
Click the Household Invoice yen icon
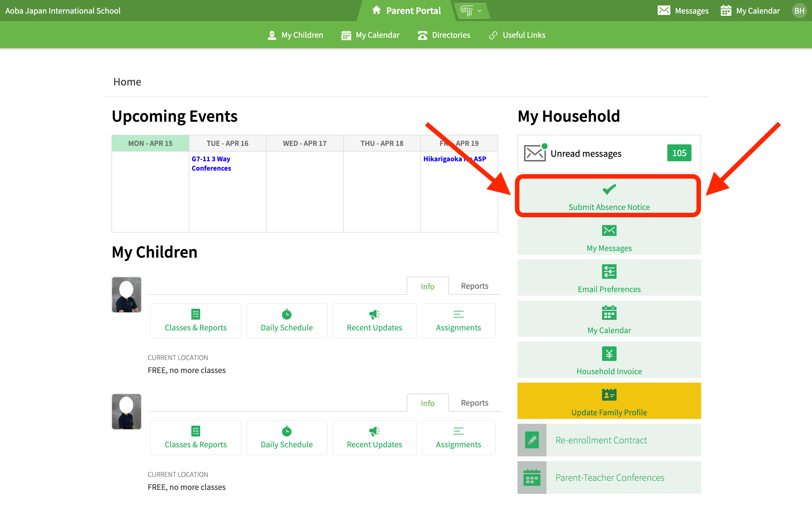609,354
